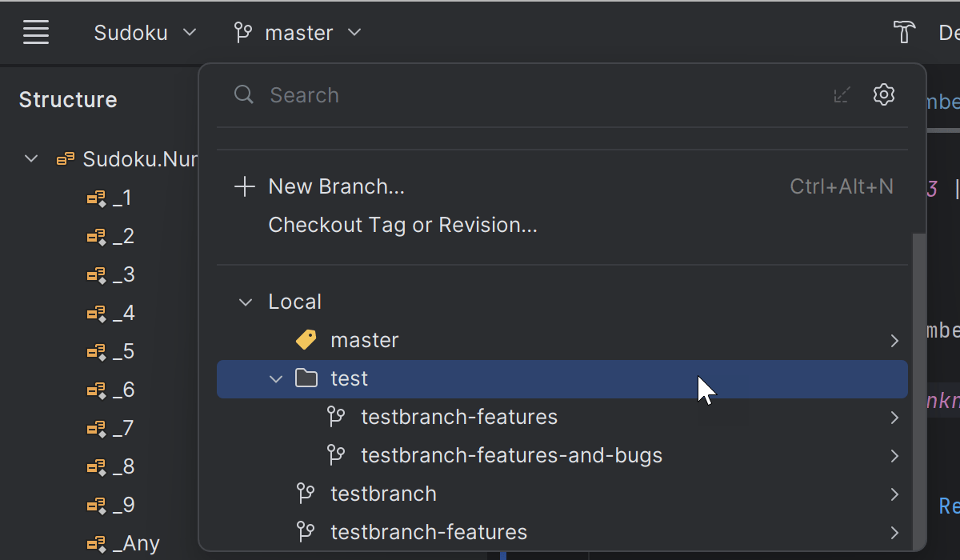Click the branch icon next to testbranch
The image size is (960, 560).
click(x=306, y=494)
